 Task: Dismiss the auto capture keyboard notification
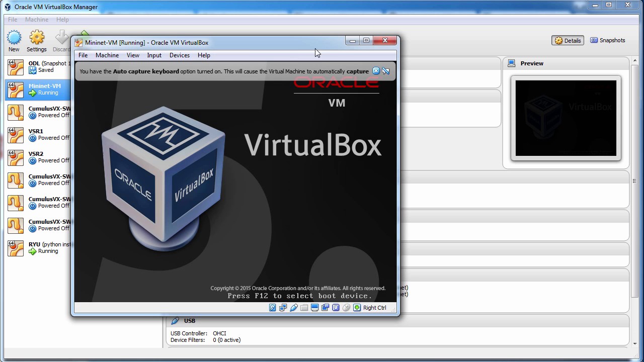click(x=376, y=71)
